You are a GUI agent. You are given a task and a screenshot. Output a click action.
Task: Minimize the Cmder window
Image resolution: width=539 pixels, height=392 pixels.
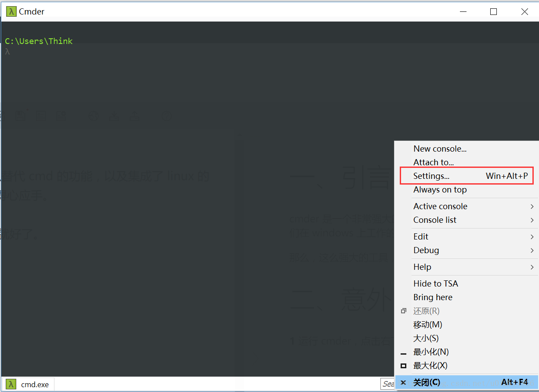(463, 11)
